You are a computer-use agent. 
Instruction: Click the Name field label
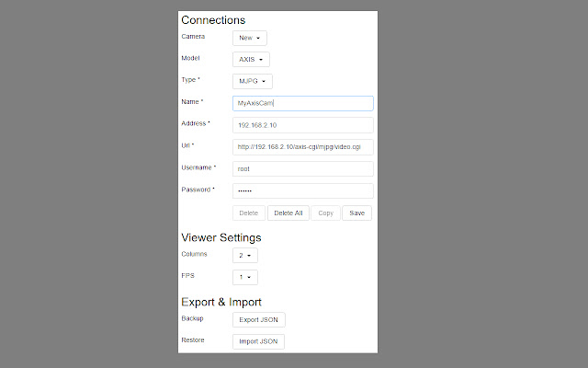click(x=192, y=102)
